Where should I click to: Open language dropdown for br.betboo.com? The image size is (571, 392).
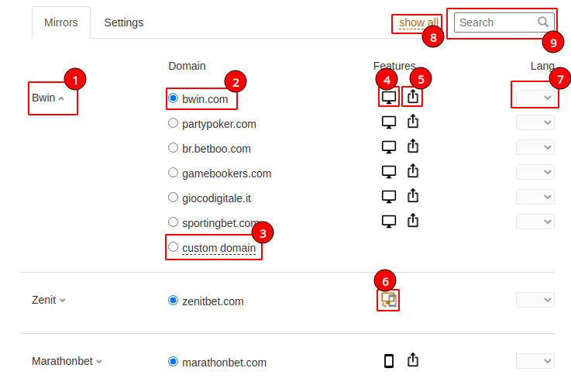535,147
